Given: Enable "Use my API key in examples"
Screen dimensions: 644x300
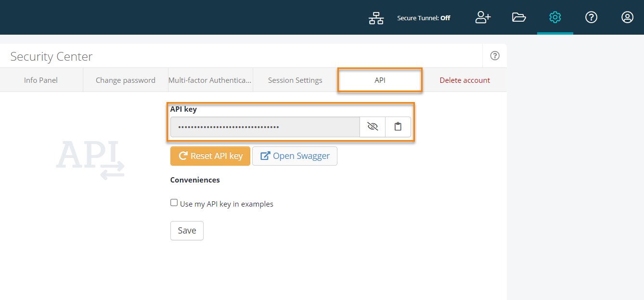Looking at the screenshot, I should click(174, 202).
